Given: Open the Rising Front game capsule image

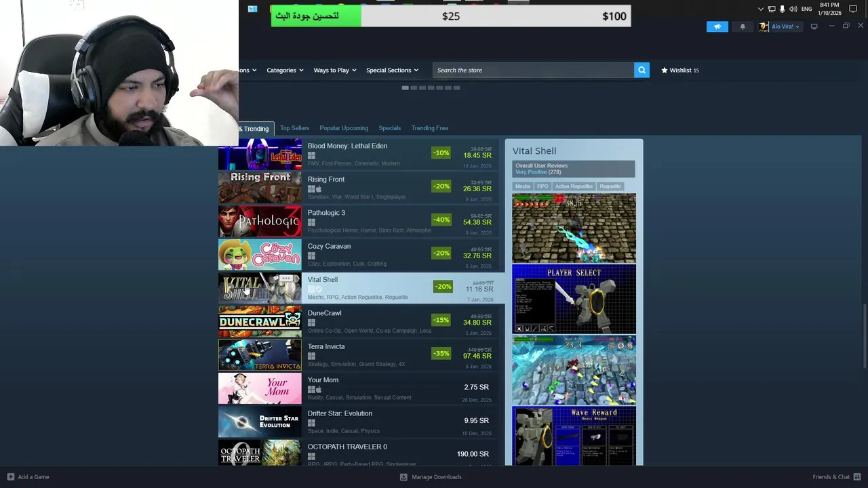Looking at the screenshot, I should pos(260,188).
